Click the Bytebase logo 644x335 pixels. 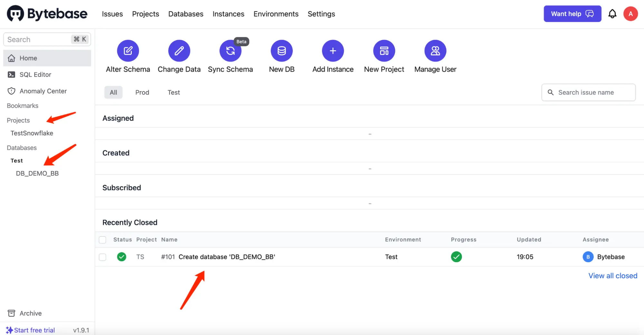pos(47,14)
